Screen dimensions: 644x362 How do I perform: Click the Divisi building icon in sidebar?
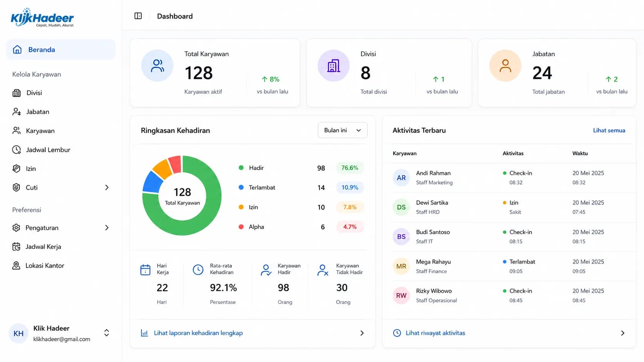tap(17, 93)
